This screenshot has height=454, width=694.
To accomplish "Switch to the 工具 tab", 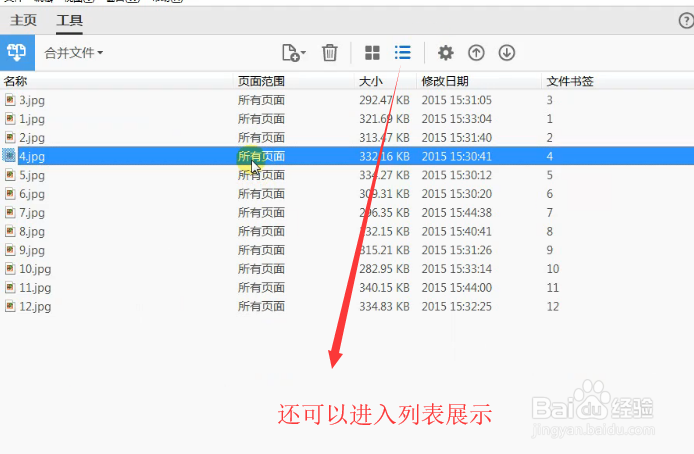I will click(x=69, y=20).
